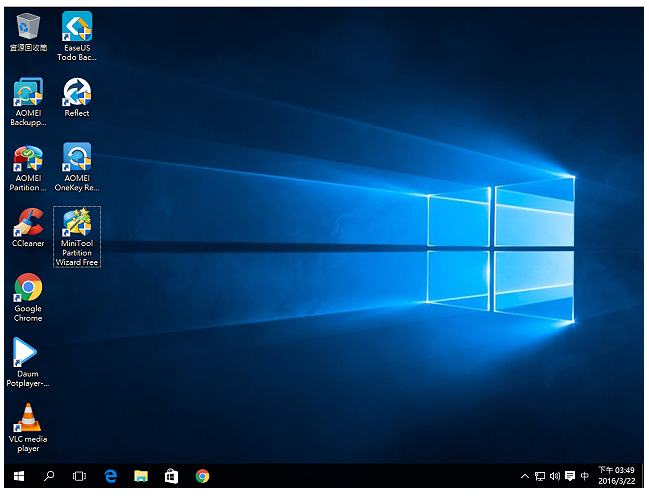Open the Windows Start menu
649x500 pixels.
click(19, 476)
